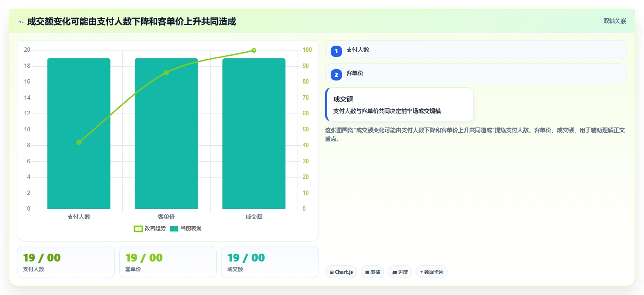Click the 当前表现 legend label
This screenshot has width=644, height=295.
pyautogui.click(x=191, y=228)
